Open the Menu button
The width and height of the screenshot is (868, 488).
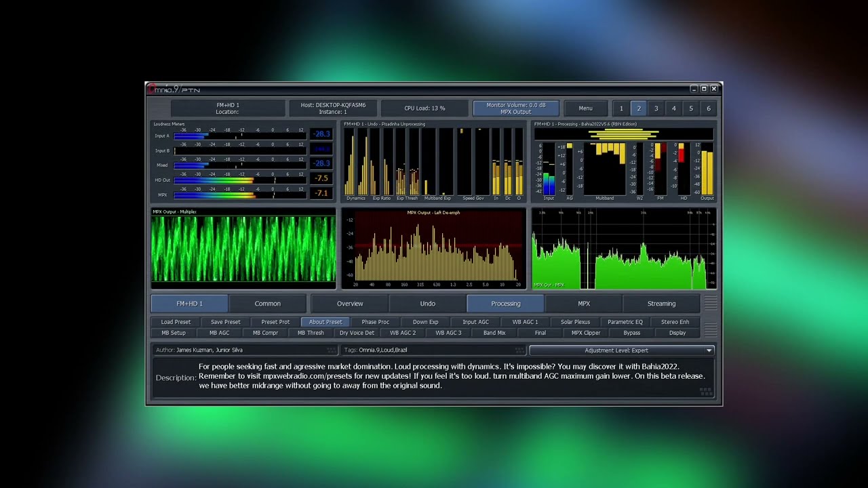[x=586, y=108]
